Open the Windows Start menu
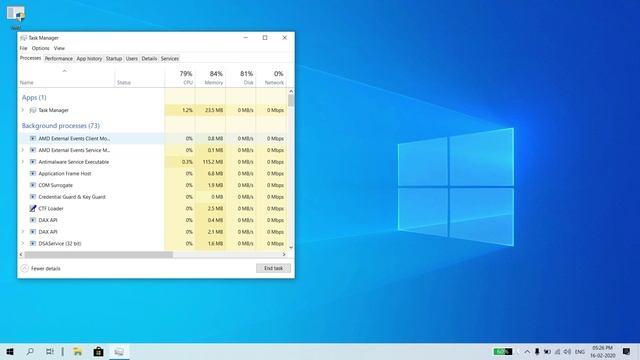Viewport: 640px width, 360px height. 10,351
